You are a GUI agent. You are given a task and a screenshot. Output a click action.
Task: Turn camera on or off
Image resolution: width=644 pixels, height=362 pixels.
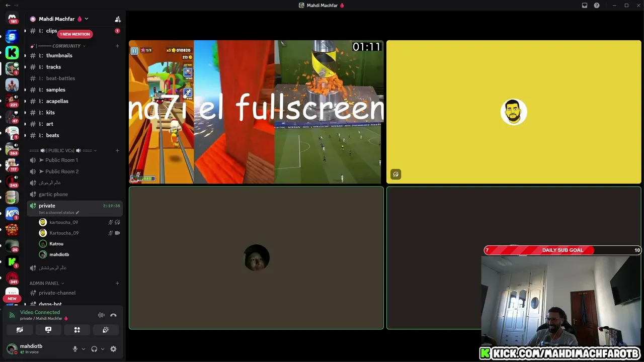click(x=20, y=330)
